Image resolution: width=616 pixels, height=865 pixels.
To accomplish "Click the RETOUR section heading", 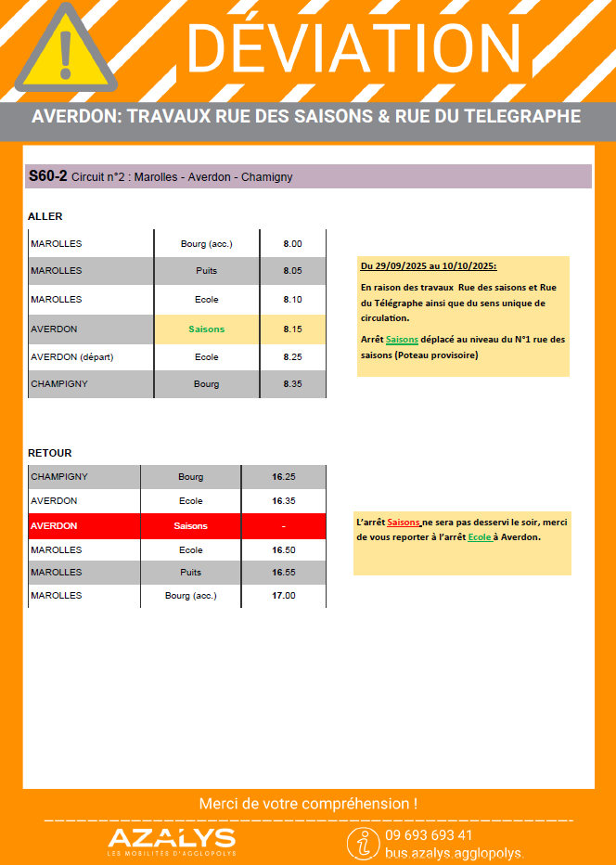I will pyautogui.click(x=49, y=453).
